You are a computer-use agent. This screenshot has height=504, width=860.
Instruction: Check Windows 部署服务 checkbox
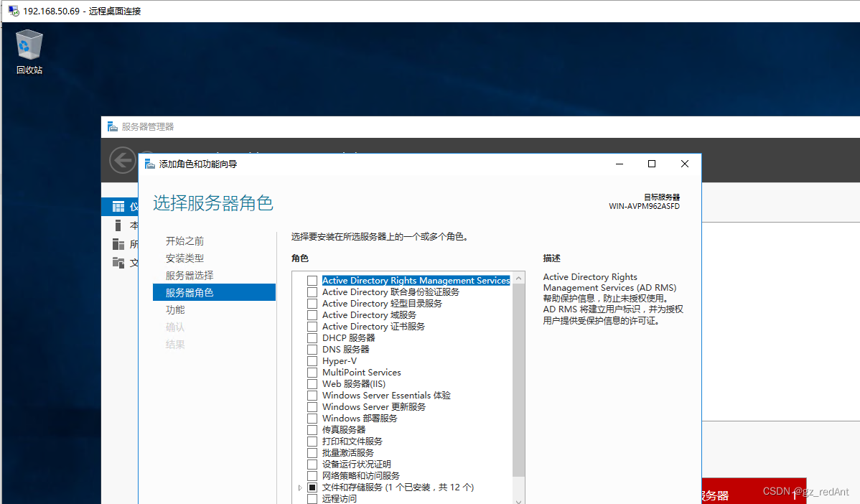[312, 419]
